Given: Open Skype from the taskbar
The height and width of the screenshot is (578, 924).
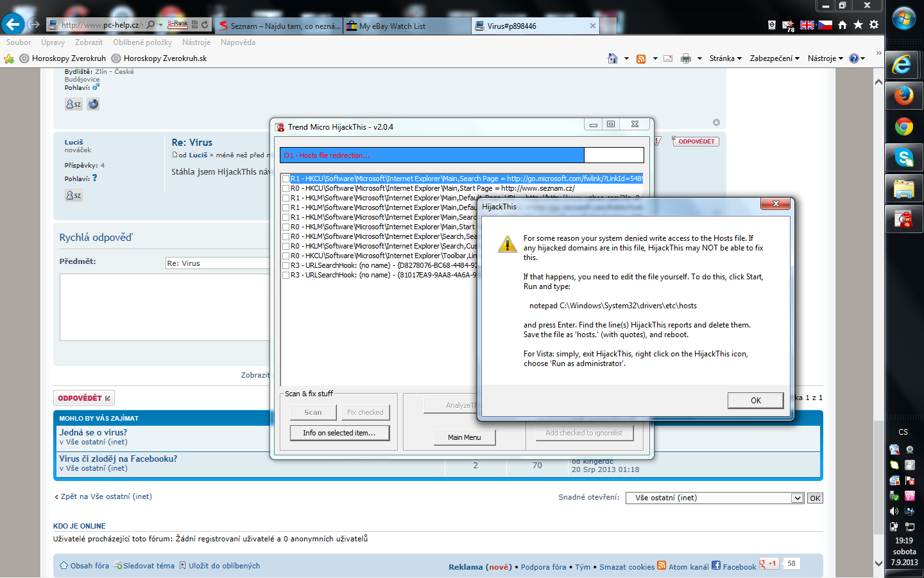Looking at the screenshot, I should 903,157.
